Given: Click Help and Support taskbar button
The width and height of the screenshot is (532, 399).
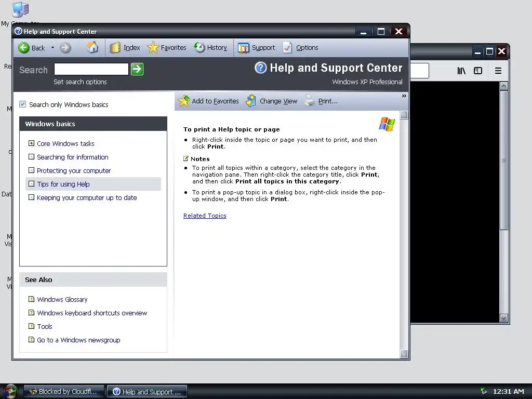Looking at the screenshot, I should [147, 392].
